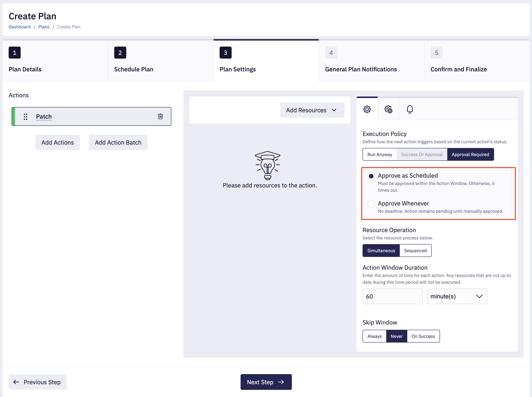Screen dimensions: 532x397
Task: Select Approve Whenever radio option
Action: pyautogui.click(x=371, y=204)
